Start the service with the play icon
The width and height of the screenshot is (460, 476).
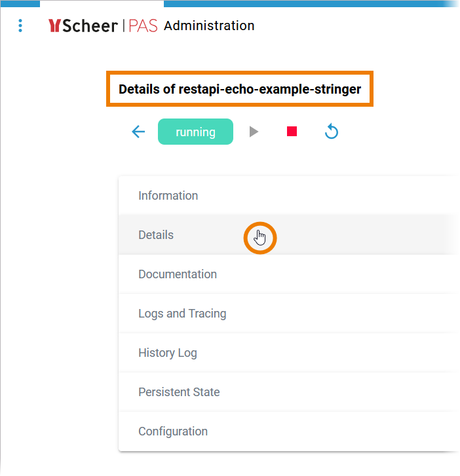pos(254,132)
